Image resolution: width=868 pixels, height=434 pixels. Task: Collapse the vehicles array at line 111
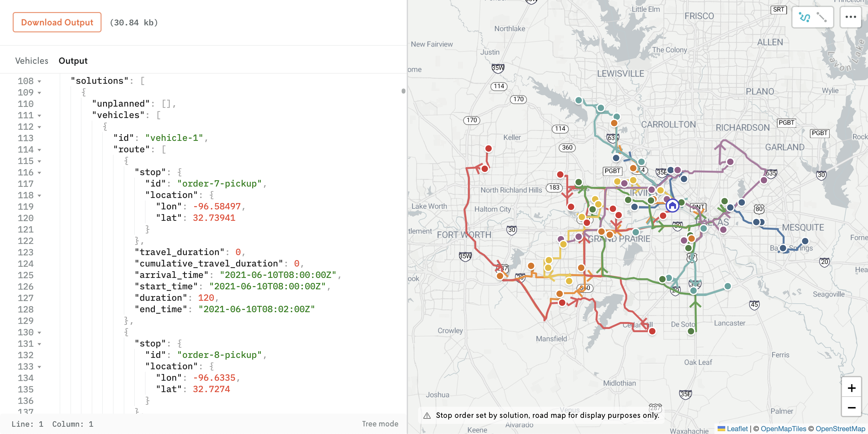(39, 115)
